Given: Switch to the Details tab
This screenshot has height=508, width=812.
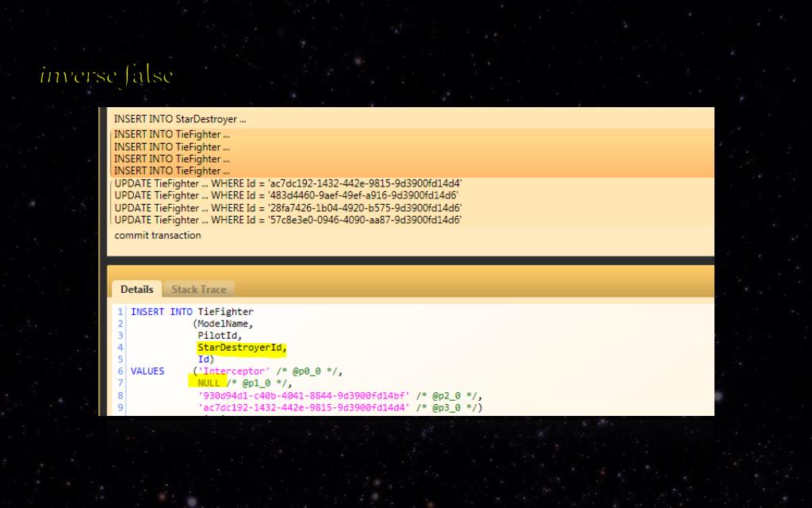Looking at the screenshot, I should (x=136, y=289).
